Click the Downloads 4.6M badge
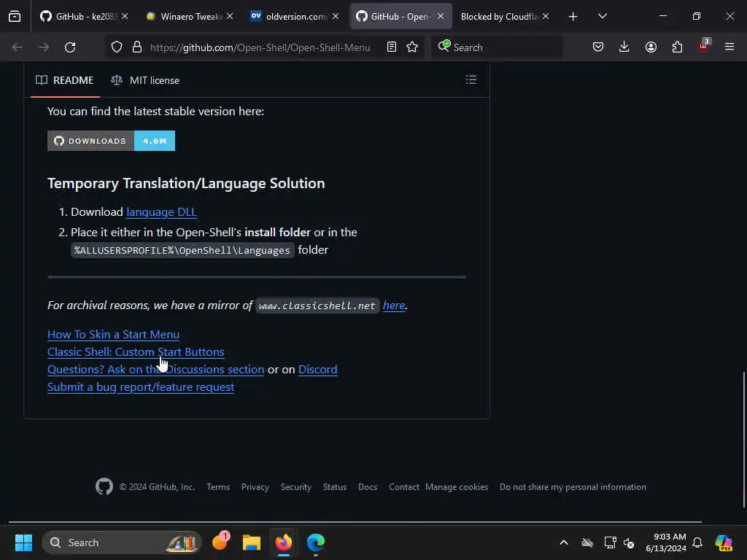This screenshot has height=560, width=747. point(111,141)
